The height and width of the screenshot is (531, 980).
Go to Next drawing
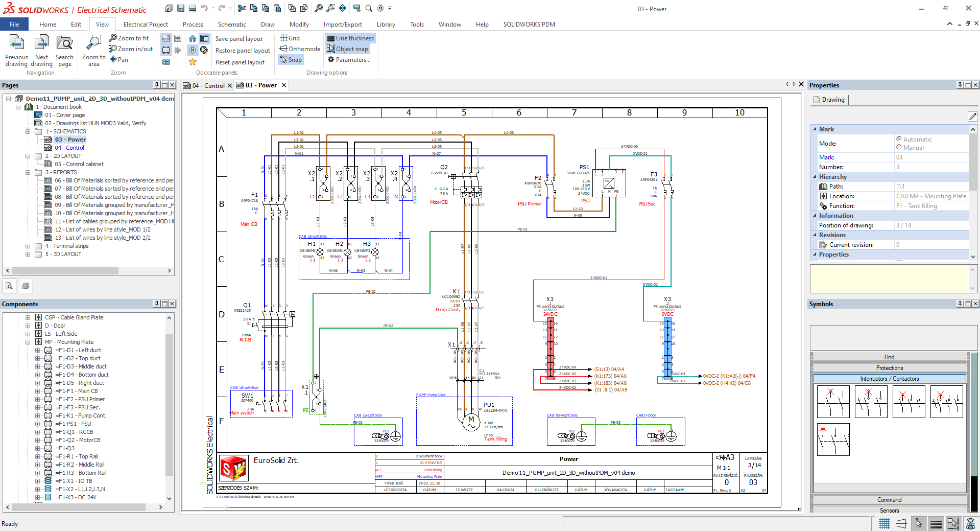pyautogui.click(x=42, y=51)
